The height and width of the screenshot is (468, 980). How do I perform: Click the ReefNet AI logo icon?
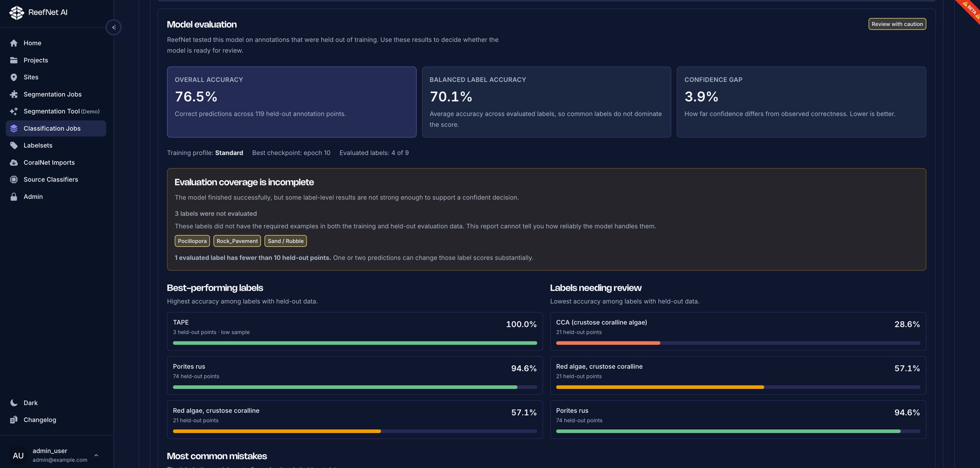[x=17, y=13]
